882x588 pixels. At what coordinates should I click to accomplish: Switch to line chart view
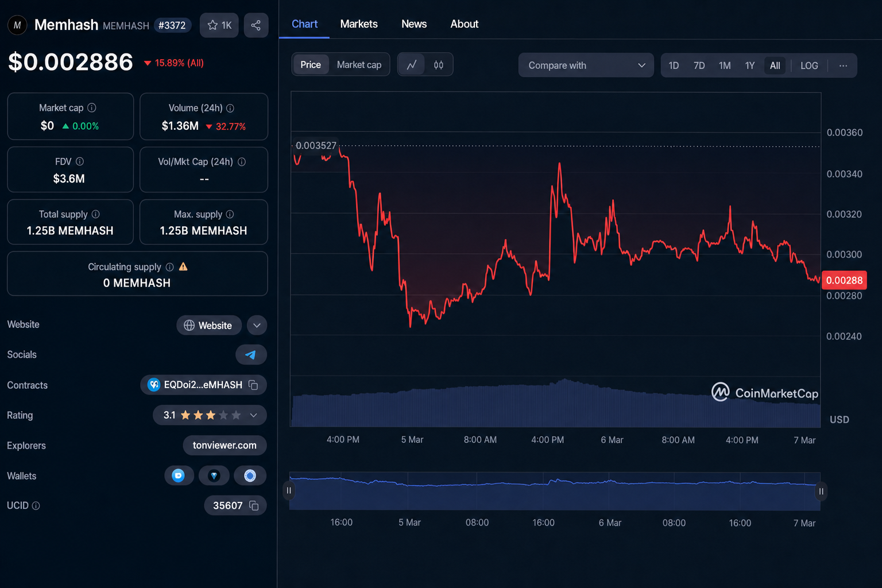[412, 65]
